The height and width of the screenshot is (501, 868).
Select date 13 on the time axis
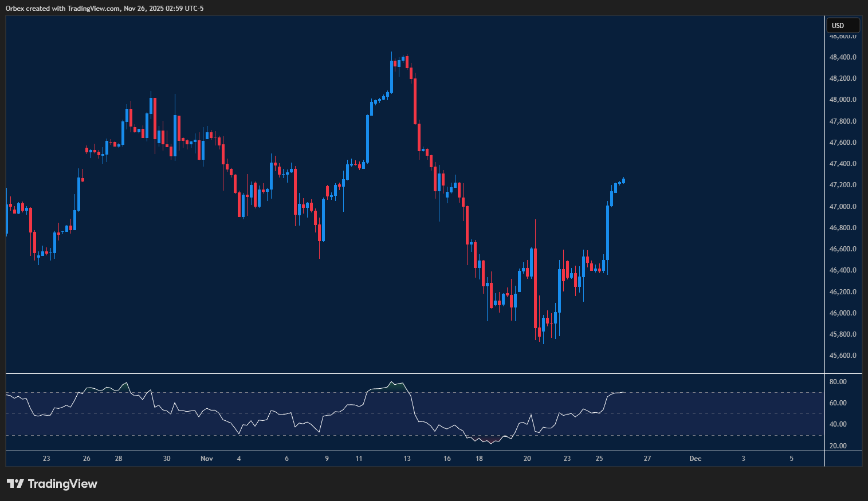tap(407, 459)
